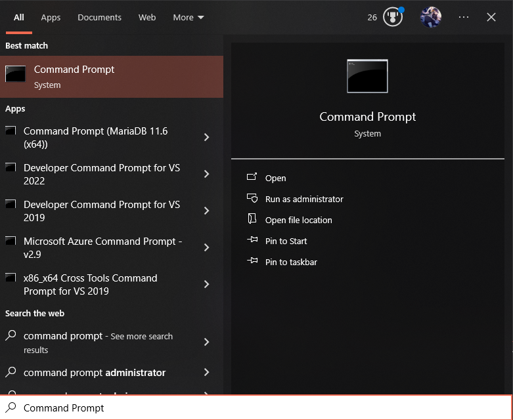Image resolution: width=513 pixels, height=420 pixels.
Task: Select the Web filter tab
Action: 147,17
